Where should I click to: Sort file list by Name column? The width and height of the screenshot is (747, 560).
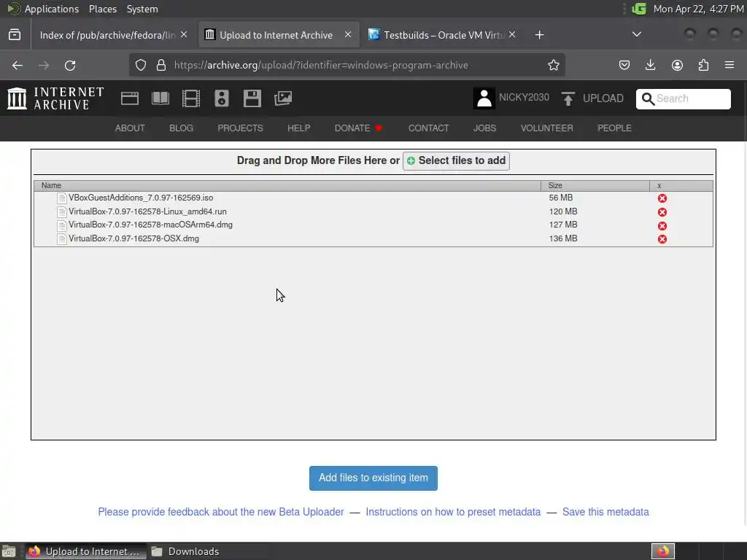pyautogui.click(x=287, y=186)
